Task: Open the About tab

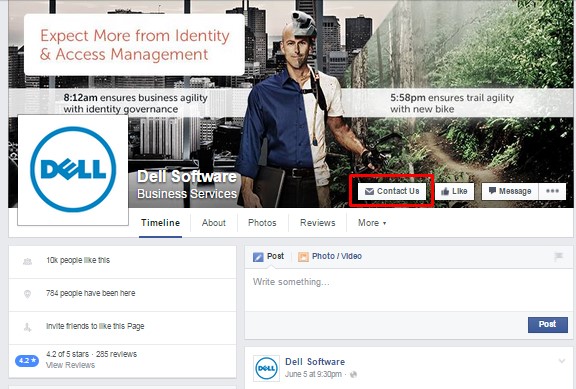Action: point(214,223)
